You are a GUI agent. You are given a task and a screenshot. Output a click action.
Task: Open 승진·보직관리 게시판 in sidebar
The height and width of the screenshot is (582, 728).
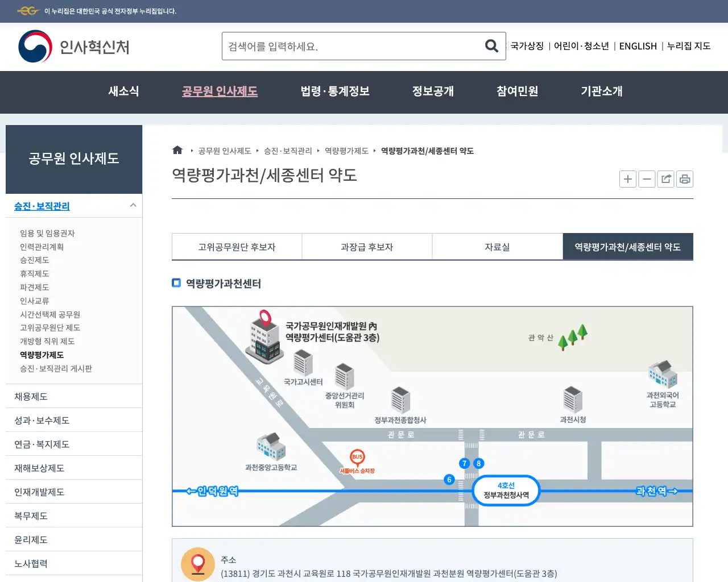(x=56, y=368)
